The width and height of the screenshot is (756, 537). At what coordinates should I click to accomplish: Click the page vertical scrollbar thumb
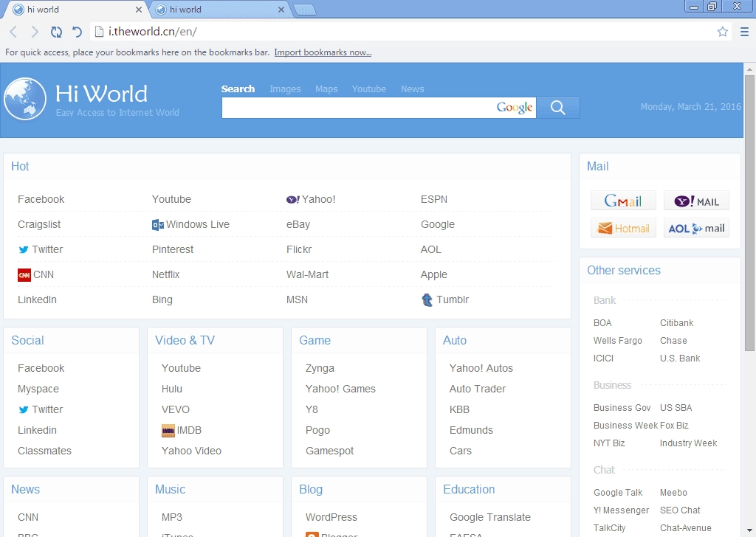point(750,213)
